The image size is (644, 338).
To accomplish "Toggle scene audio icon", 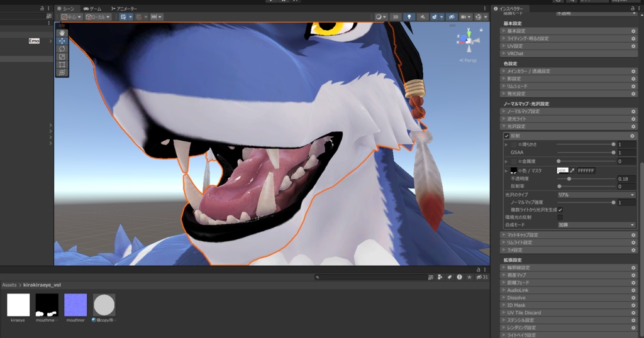I will coord(422,17).
